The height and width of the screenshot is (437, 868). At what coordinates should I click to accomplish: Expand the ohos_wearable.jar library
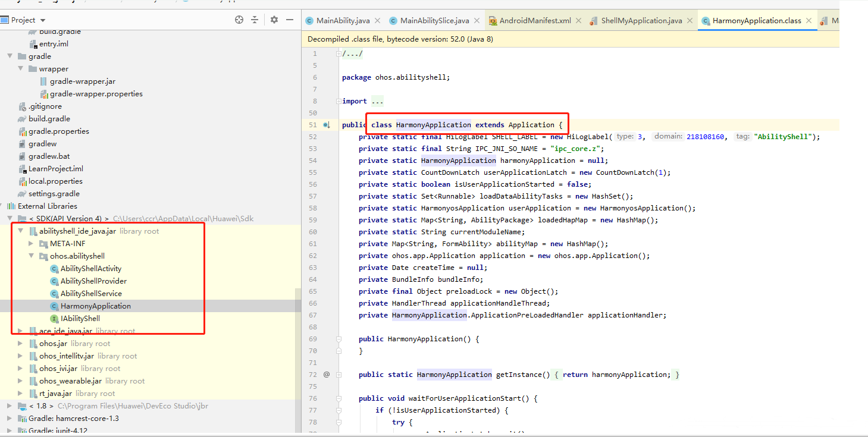(21, 381)
